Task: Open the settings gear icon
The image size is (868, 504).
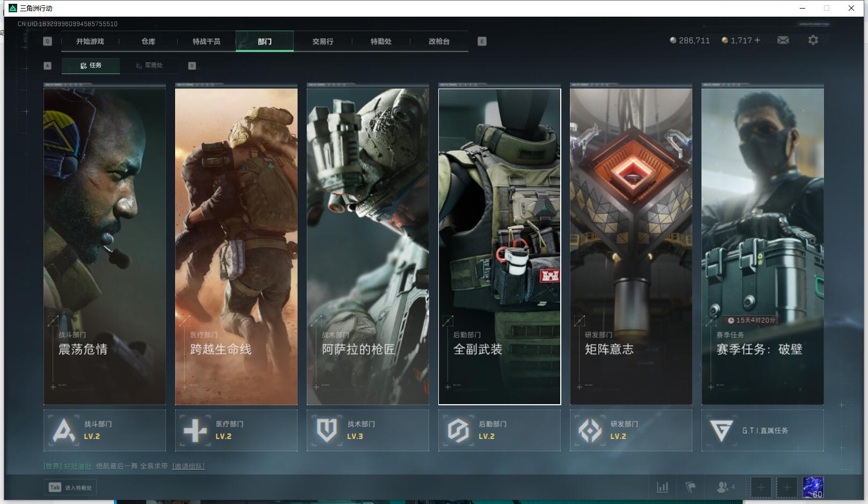Action: pos(813,40)
